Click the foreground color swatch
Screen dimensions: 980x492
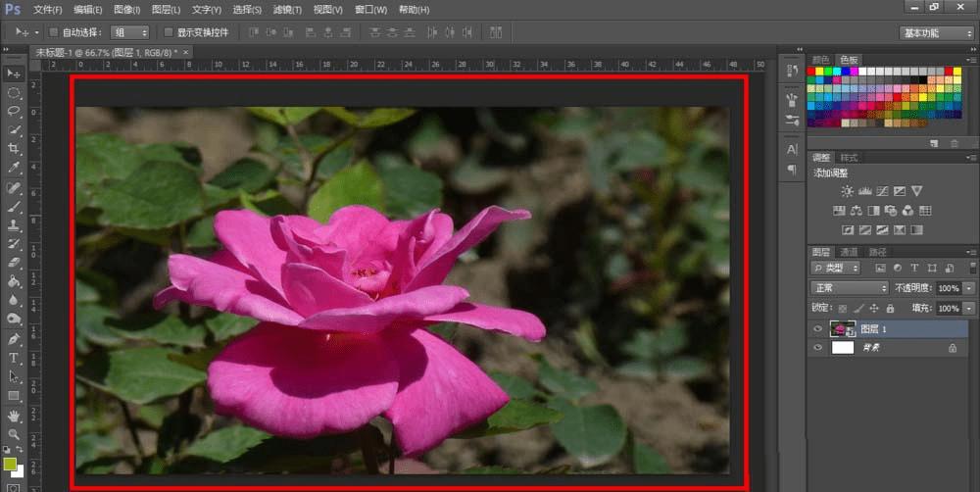[10, 463]
